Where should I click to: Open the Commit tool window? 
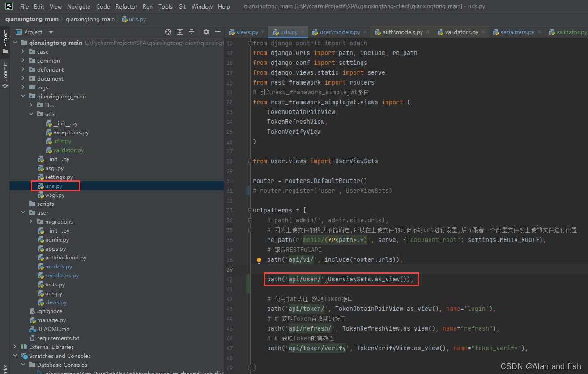coord(5,75)
